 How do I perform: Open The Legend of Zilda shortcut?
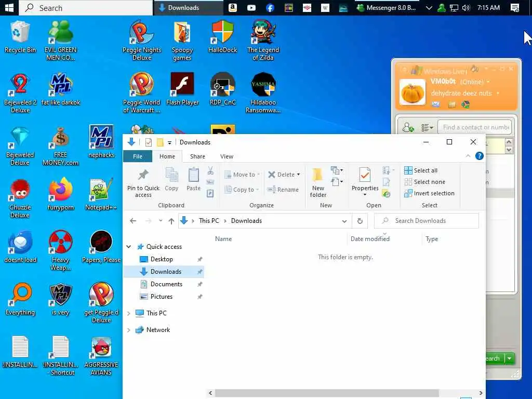coord(263,40)
